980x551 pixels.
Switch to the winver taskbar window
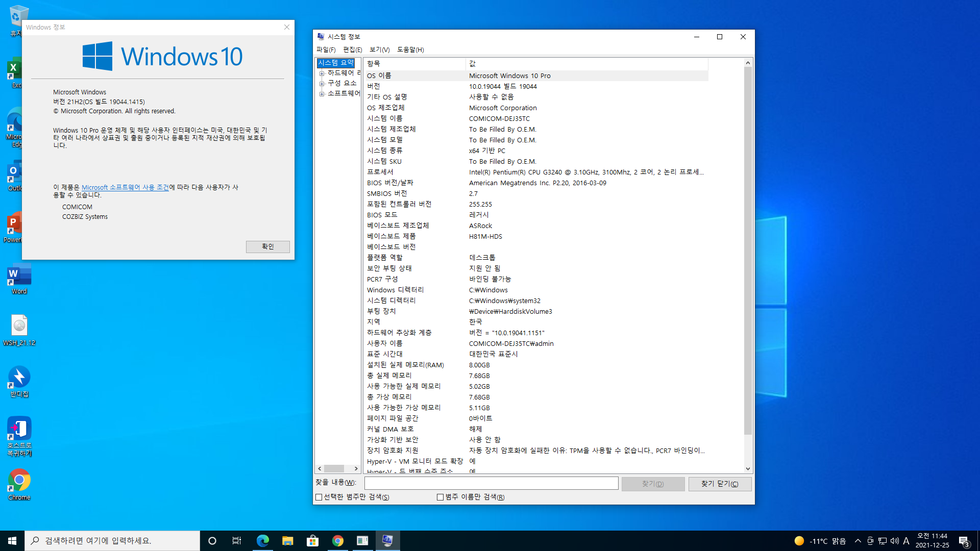(x=362, y=541)
